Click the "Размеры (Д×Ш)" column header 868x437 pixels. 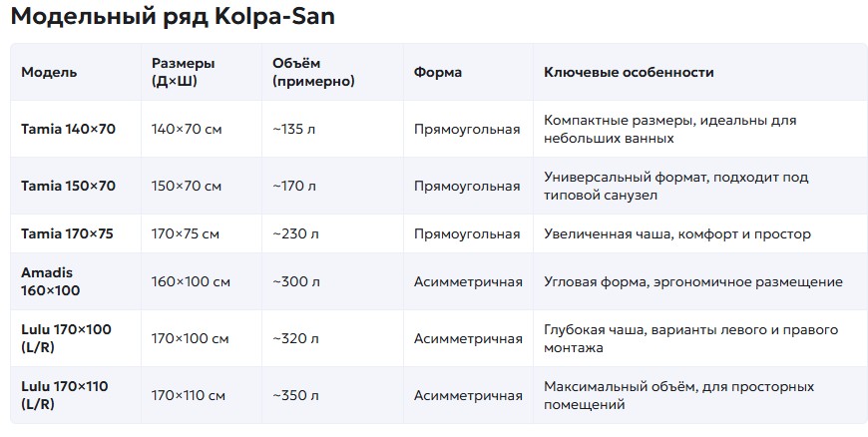coord(183,72)
